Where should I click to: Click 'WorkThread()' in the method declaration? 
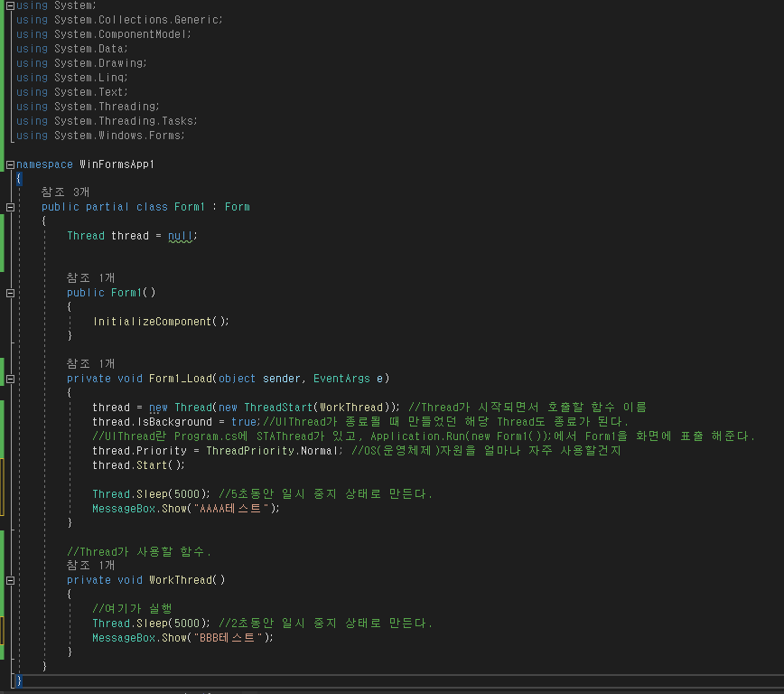(187, 580)
